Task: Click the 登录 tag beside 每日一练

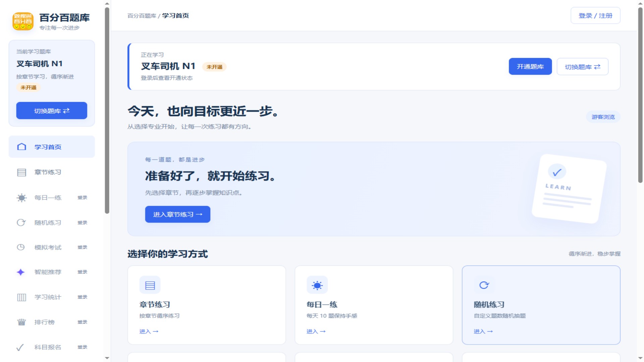Action: (x=82, y=198)
